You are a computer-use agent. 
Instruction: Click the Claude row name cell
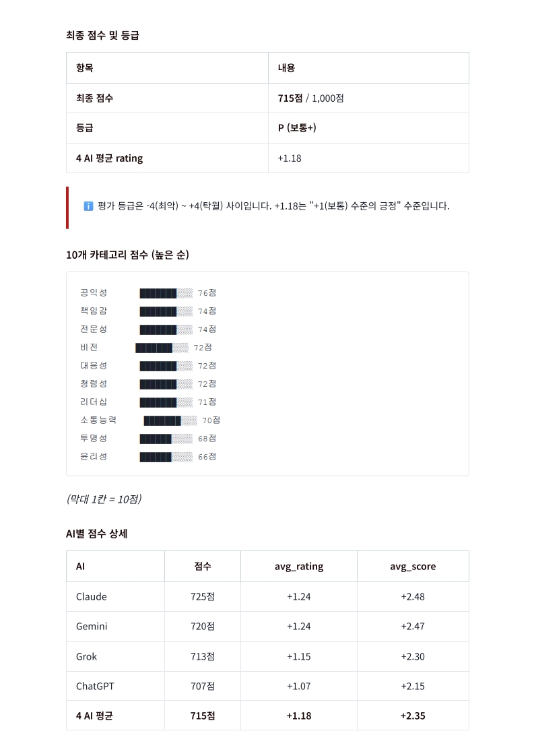(x=92, y=597)
